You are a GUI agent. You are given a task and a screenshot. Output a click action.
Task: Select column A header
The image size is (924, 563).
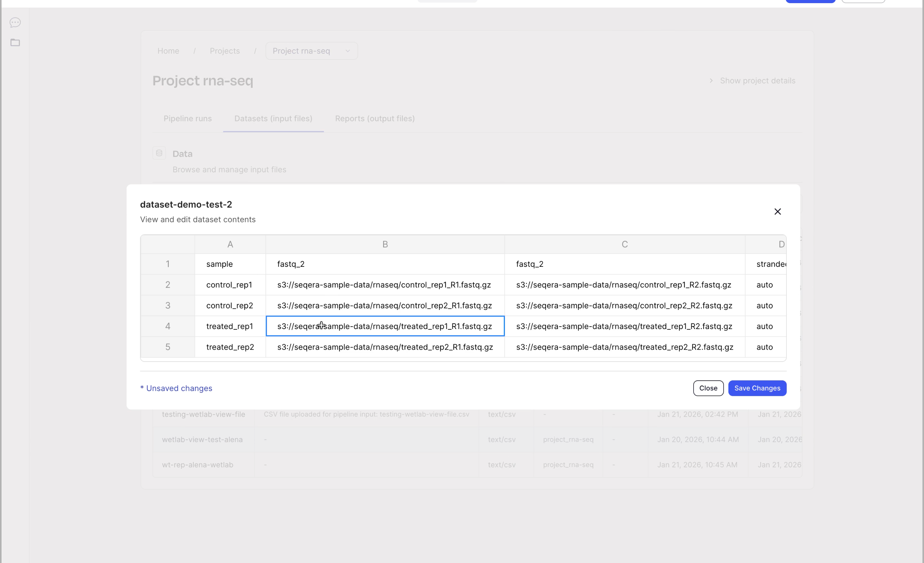click(x=230, y=244)
